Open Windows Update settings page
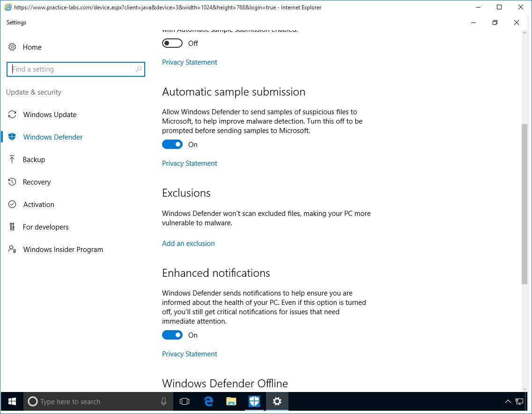532x414 pixels. tap(50, 114)
